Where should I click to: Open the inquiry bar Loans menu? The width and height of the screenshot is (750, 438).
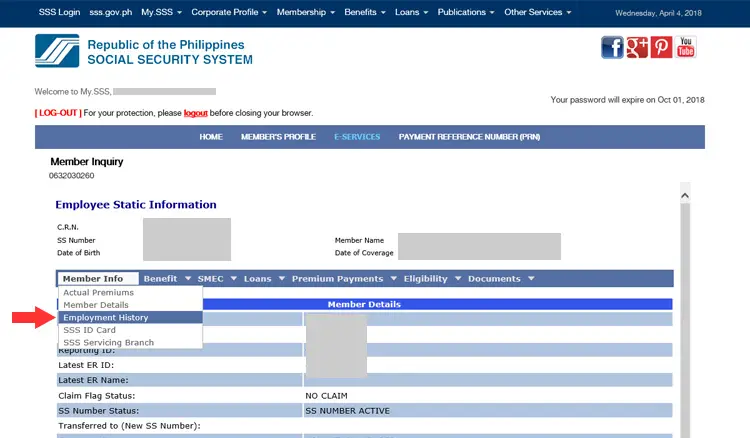264,278
